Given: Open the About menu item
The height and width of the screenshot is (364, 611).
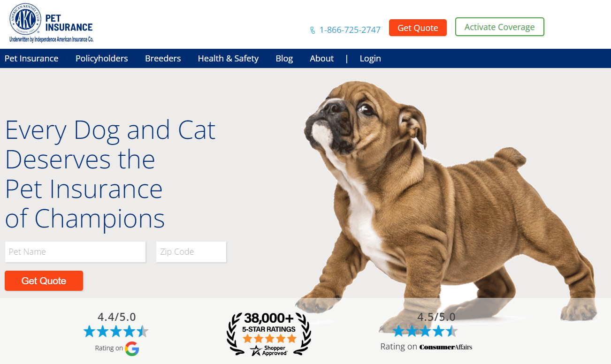Looking at the screenshot, I should pyautogui.click(x=322, y=59).
